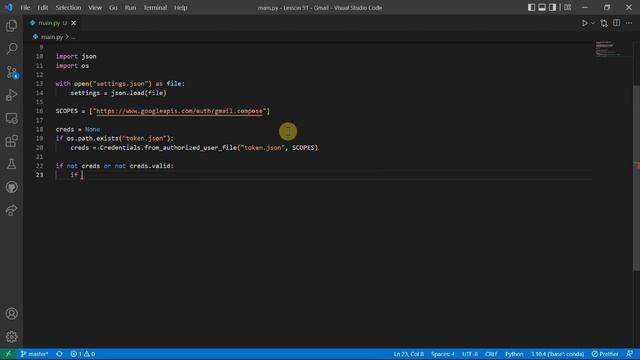
Task: Toggle the primary side bar
Action: pos(531,7)
